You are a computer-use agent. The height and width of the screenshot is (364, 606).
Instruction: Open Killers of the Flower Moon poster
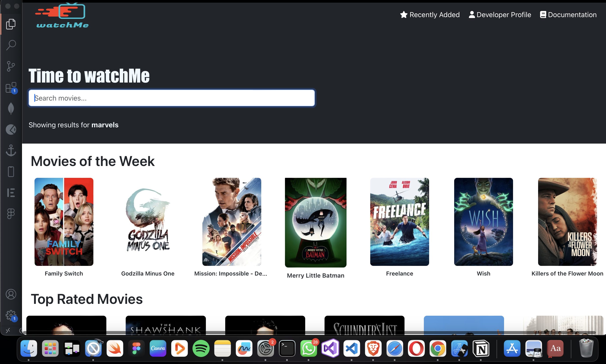click(568, 222)
